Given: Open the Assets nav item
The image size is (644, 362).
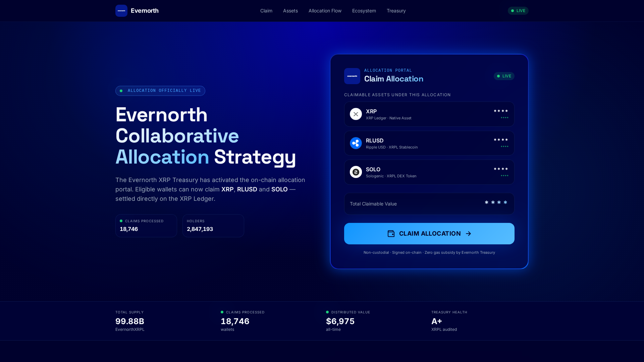Looking at the screenshot, I should point(290,11).
